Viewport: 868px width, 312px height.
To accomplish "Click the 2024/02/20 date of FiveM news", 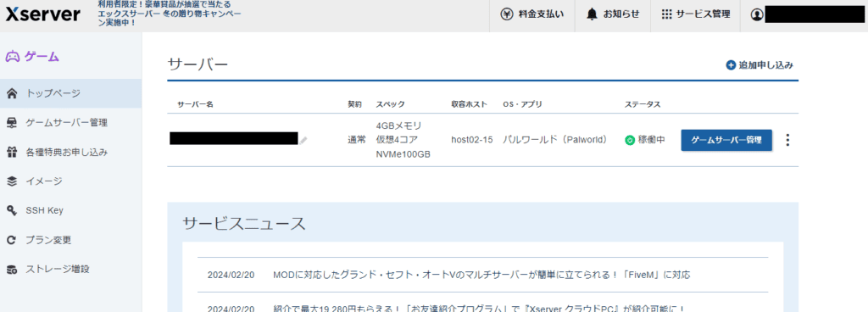I will (231, 275).
